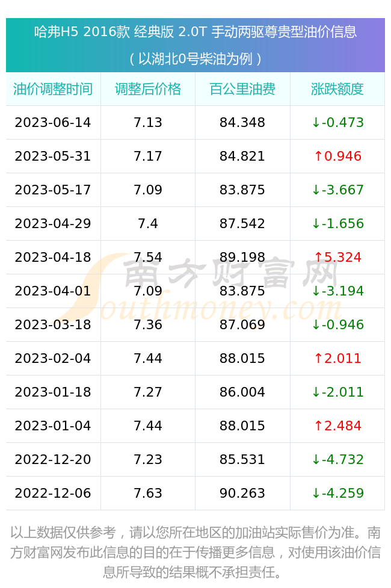Select the date 2023-01-18

click(x=53, y=392)
